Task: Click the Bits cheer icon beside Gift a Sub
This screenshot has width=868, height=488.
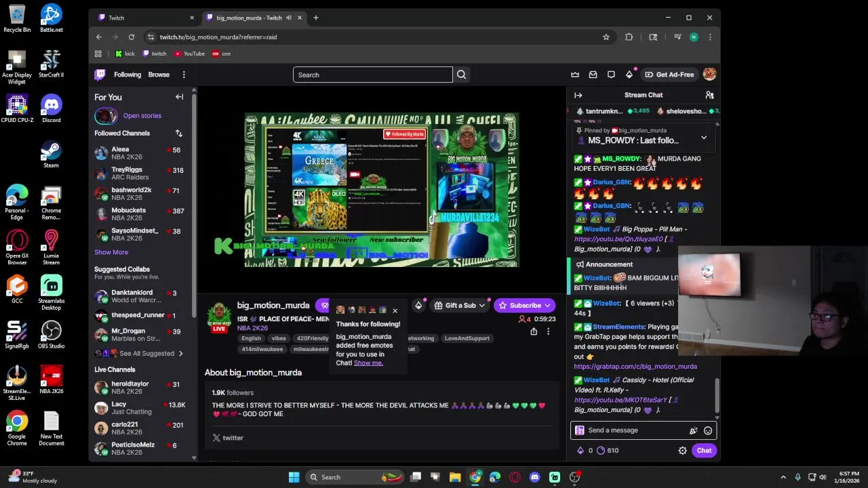Action: tap(418, 306)
